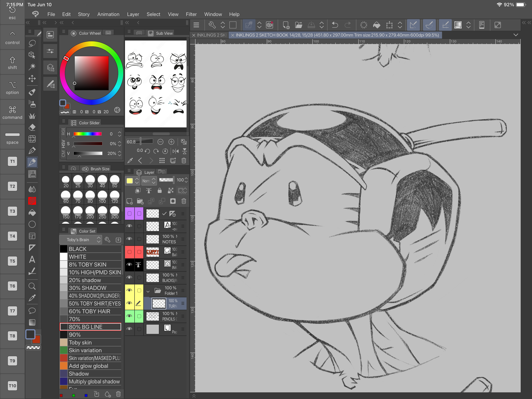The image size is (532, 399).
Task: Tap the command modifier key
Action: point(12,113)
